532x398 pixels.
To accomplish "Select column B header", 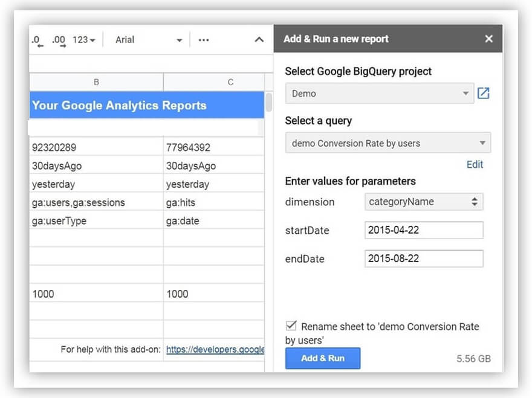I will [96, 82].
